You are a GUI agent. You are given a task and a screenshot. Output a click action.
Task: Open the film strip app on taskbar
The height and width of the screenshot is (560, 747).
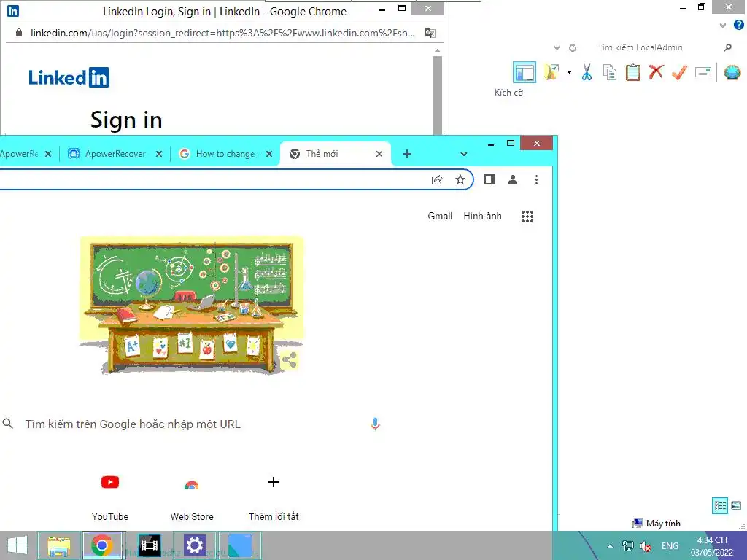pyautogui.click(x=149, y=545)
